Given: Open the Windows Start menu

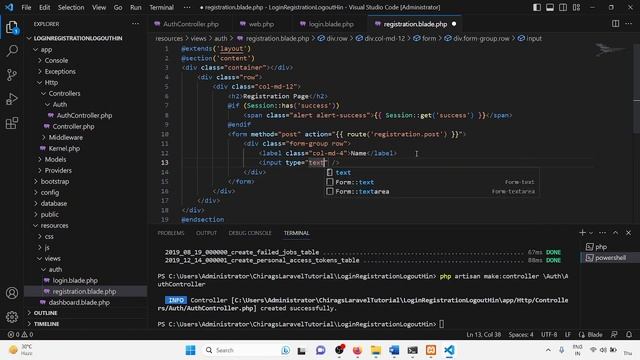Looking at the screenshot, I should click(x=190, y=350).
